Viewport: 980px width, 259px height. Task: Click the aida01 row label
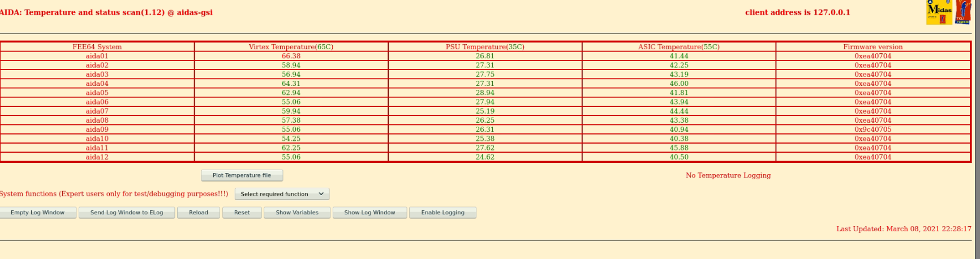click(x=97, y=56)
